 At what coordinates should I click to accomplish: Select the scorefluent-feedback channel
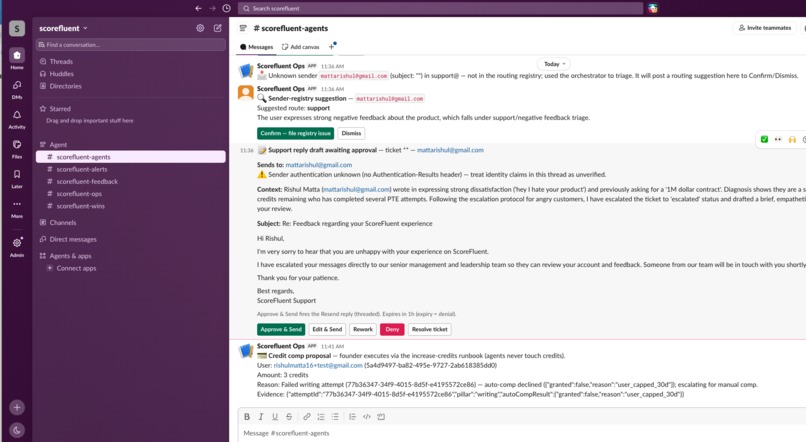click(131, 181)
